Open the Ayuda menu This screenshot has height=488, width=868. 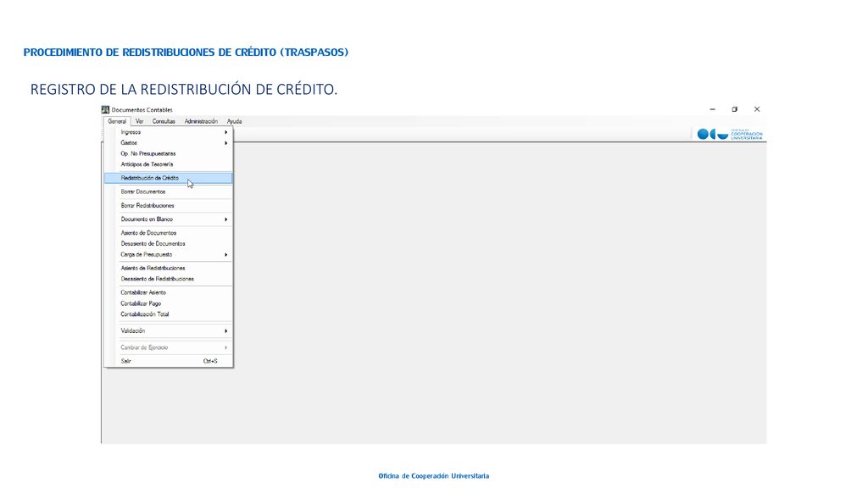click(x=234, y=121)
